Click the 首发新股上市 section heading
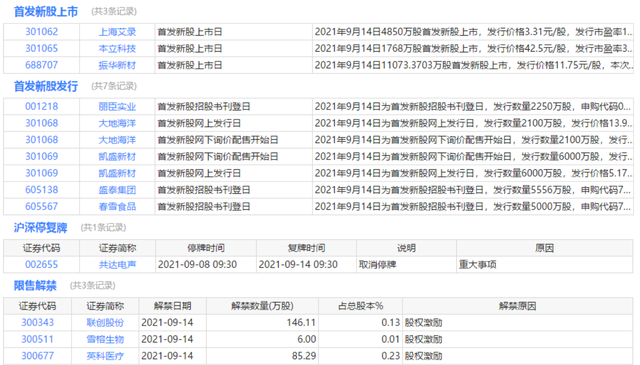 point(46,11)
